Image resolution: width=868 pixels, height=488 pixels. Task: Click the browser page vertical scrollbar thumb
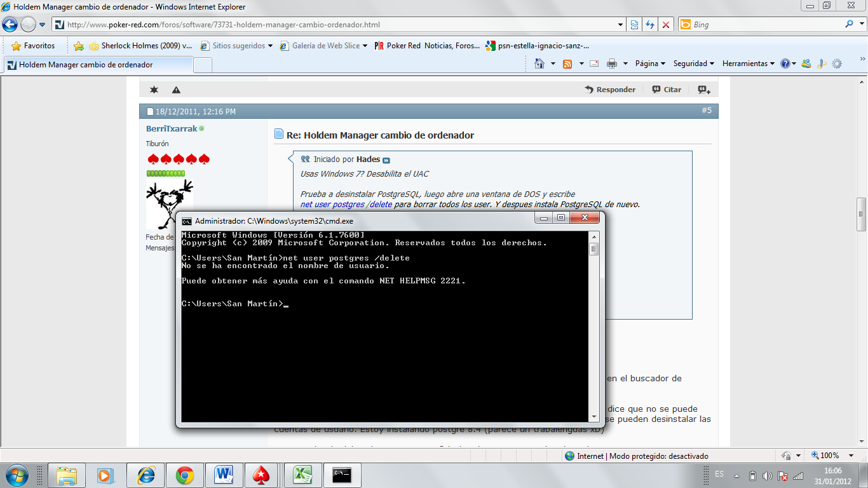862,215
